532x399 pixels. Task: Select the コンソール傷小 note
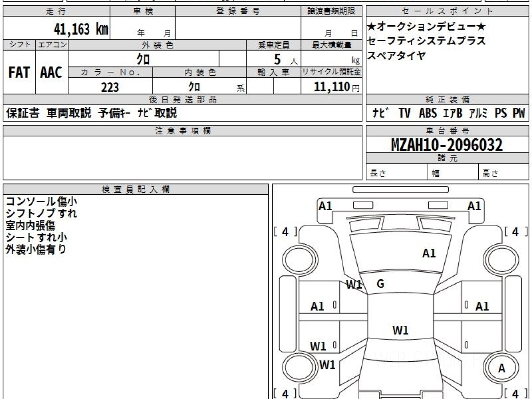click(x=41, y=201)
